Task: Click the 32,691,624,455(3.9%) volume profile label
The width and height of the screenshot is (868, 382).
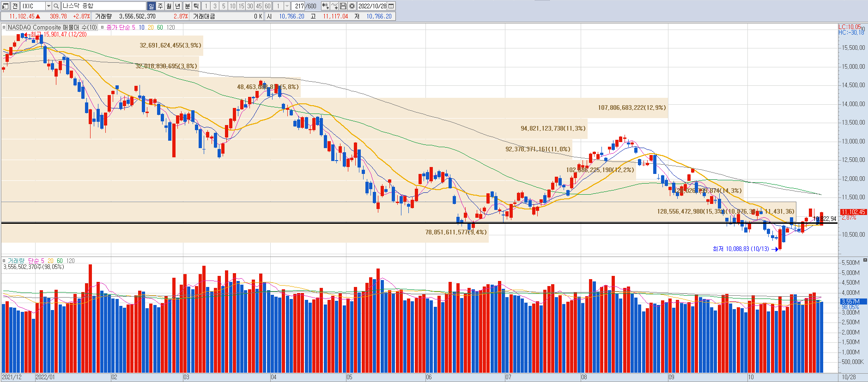Action: [170, 45]
